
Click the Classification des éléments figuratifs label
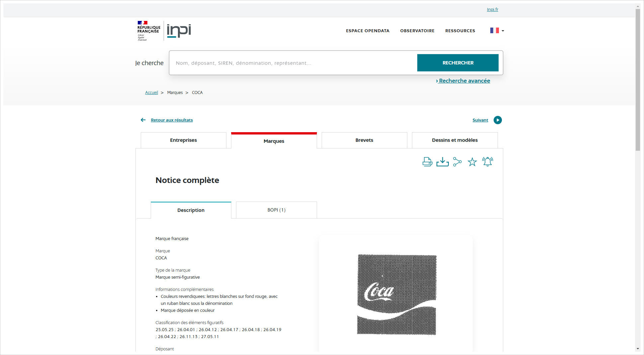click(x=189, y=322)
